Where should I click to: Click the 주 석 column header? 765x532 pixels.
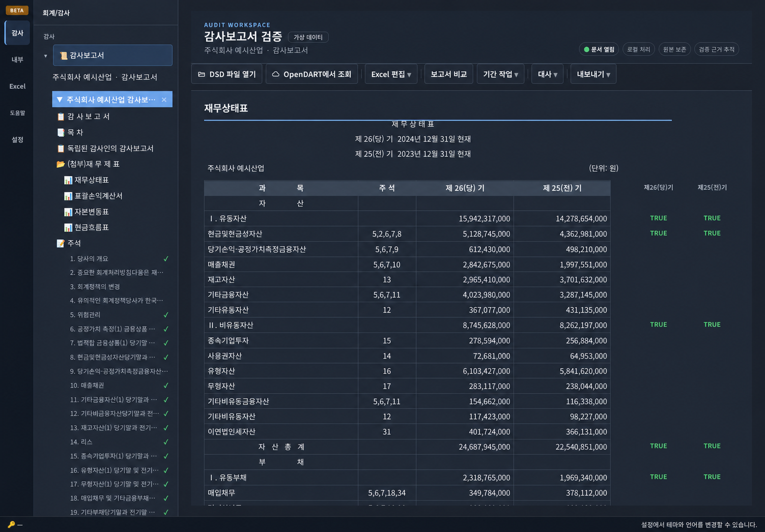[x=387, y=188]
